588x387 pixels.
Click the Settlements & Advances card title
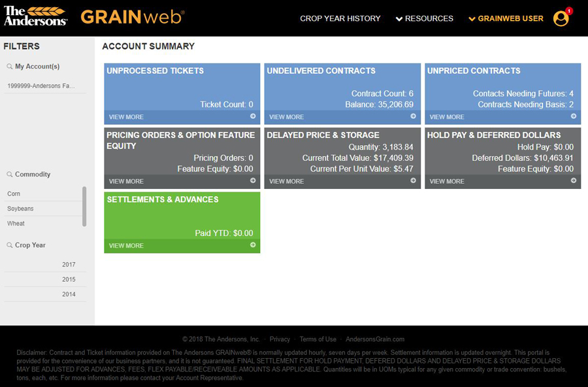163,199
